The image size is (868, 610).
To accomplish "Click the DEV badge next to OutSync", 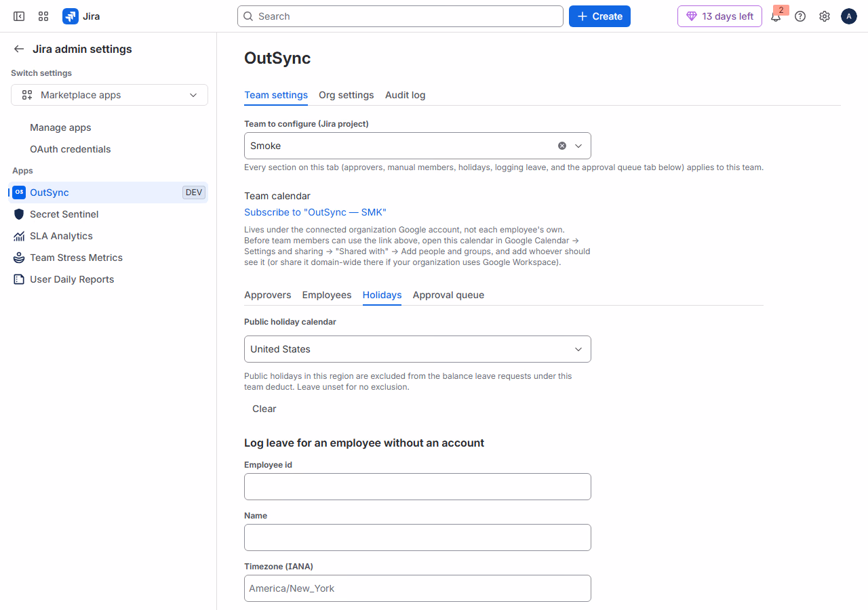I will (x=194, y=192).
